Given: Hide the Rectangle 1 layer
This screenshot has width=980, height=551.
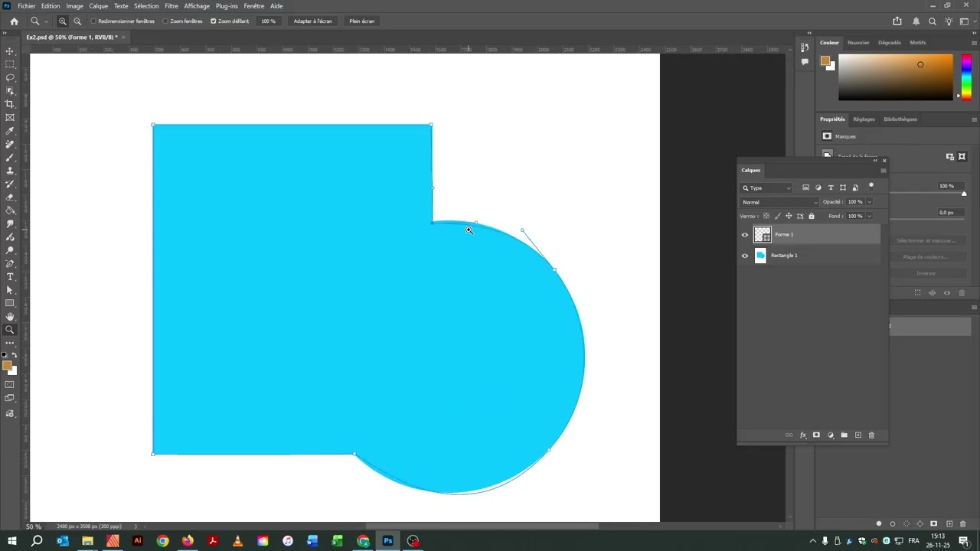Looking at the screenshot, I should [745, 256].
